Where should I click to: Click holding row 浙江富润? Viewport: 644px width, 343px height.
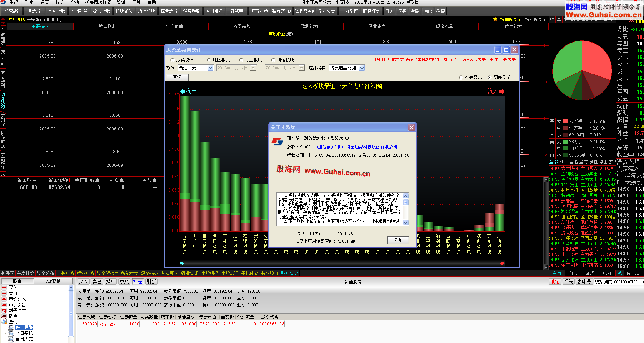click(x=181, y=324)
